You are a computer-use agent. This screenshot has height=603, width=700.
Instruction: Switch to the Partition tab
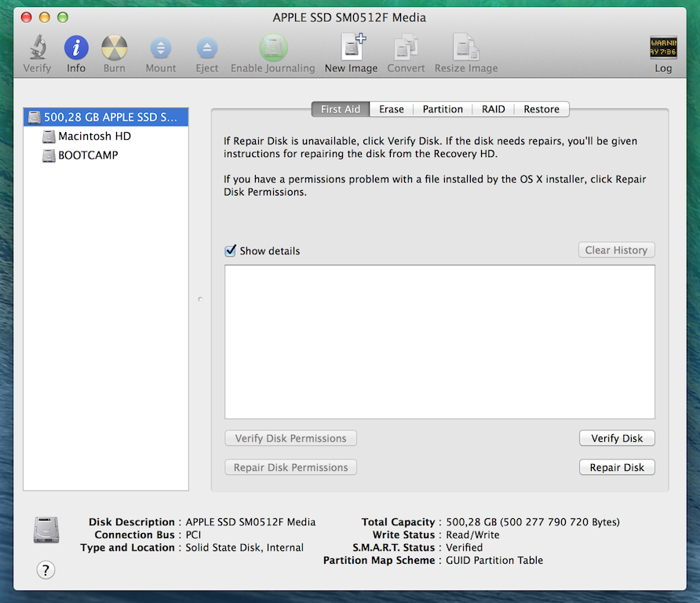pyautogui.click(x=443, y=109)
